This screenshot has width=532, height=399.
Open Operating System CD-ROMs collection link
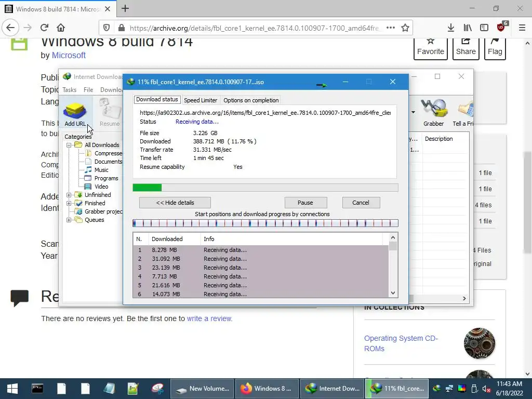click(x=401, y=343)
